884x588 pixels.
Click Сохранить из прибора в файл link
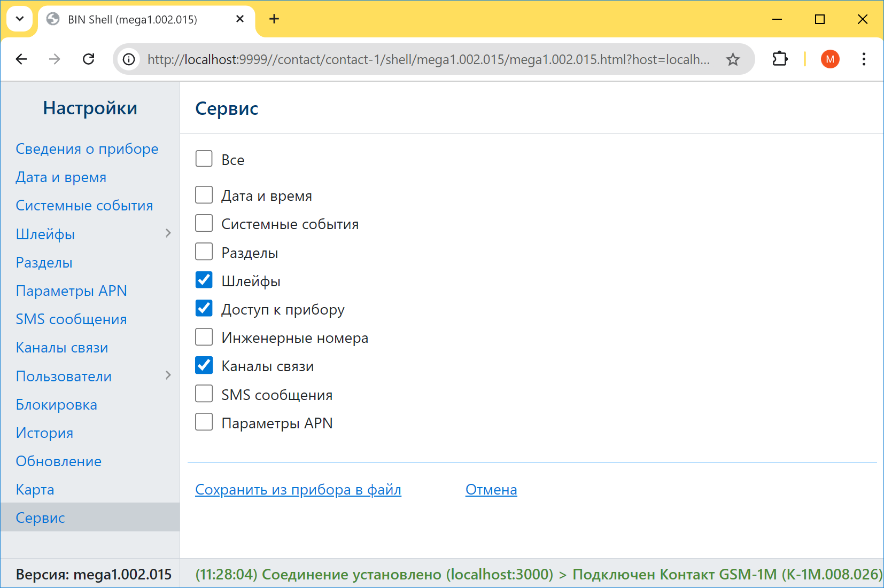[x=298, y=490]
